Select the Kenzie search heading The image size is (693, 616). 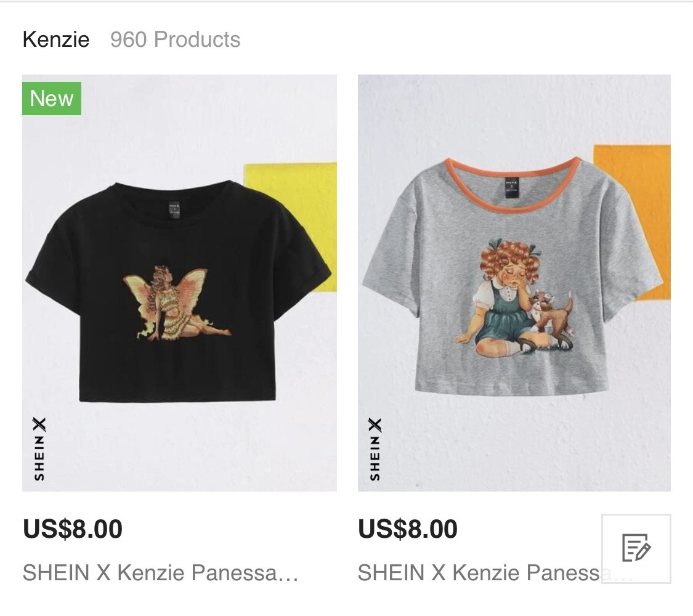click(x=56, y=39)
